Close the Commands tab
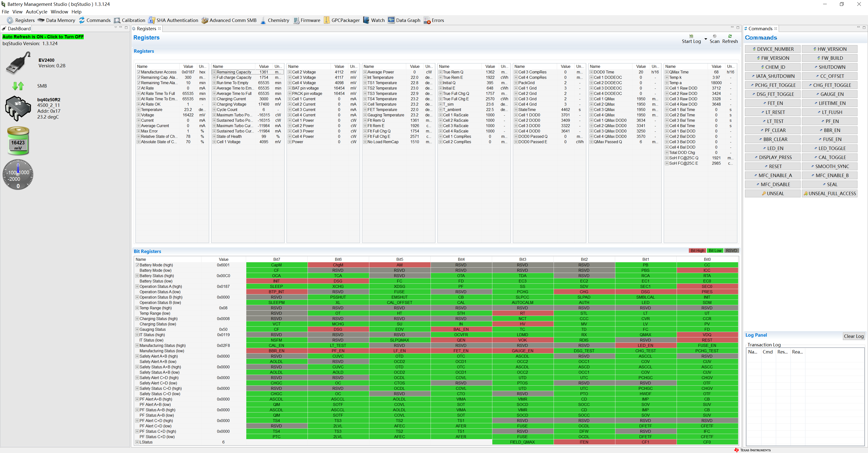This screenshot has height=453, width=868. click(x=776, y=29)
